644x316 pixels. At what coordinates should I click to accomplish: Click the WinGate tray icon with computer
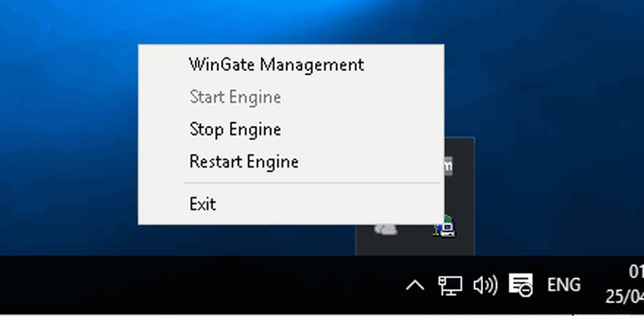tap(444, 226)
